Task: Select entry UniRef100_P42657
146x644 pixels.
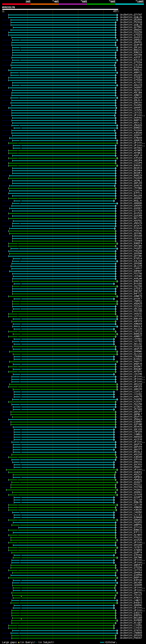Action: pos(131,249)
